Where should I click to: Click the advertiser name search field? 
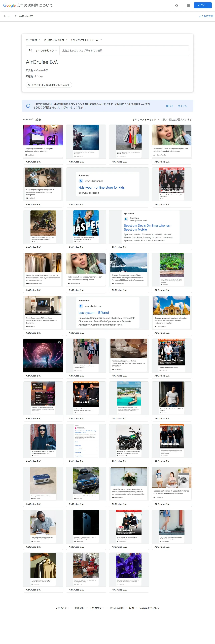tap(124, 50)
